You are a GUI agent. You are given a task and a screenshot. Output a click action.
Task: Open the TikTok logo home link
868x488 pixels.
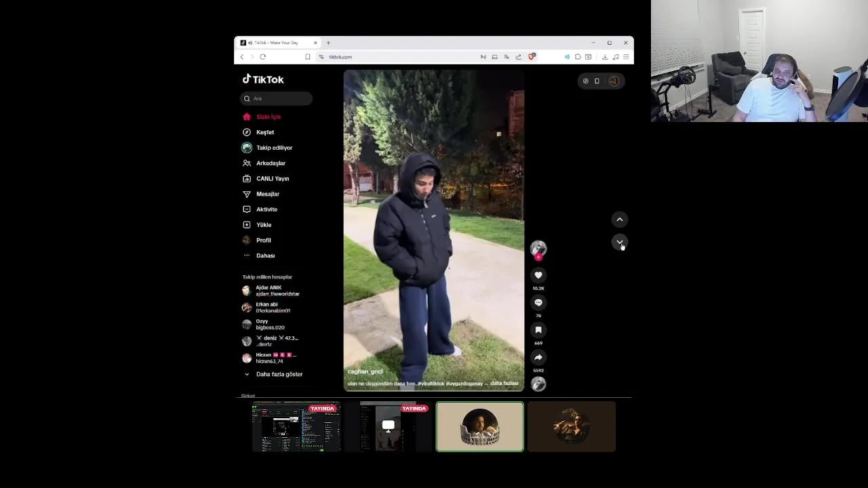pos(263,79)
